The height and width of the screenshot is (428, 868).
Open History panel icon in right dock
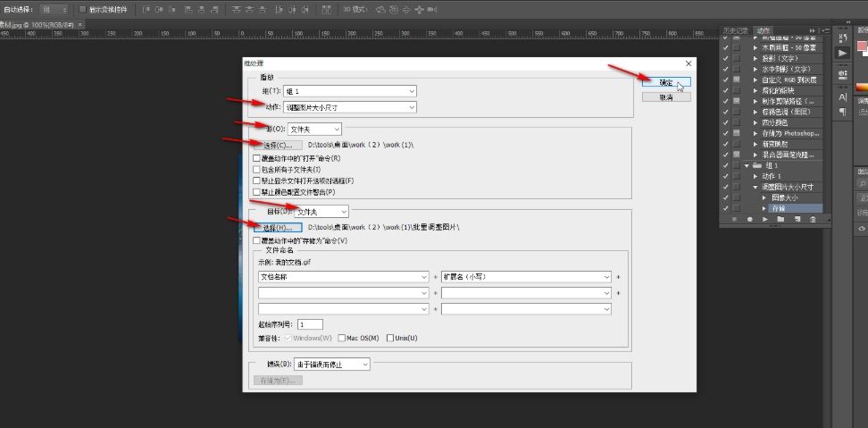(x=842, y=38)
